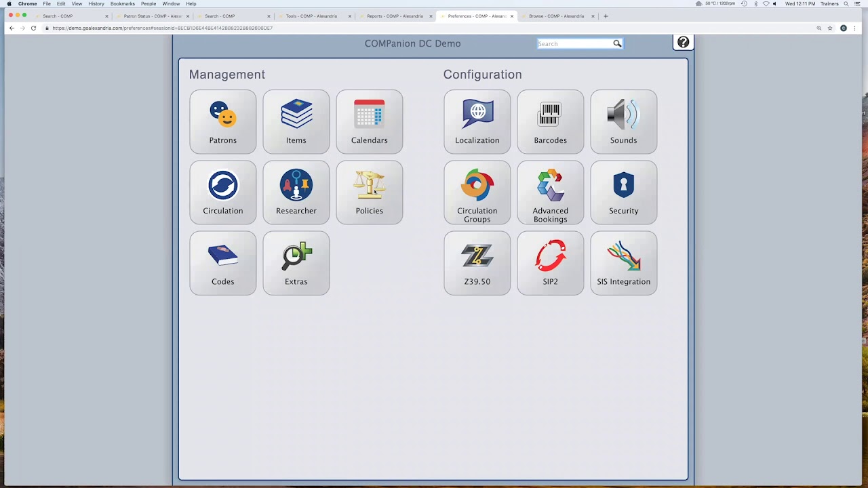The height and width of the screenshot is (488, 868).
Task: Click the COMPanion DC Demo title
Action: click(x=412, y=43)
